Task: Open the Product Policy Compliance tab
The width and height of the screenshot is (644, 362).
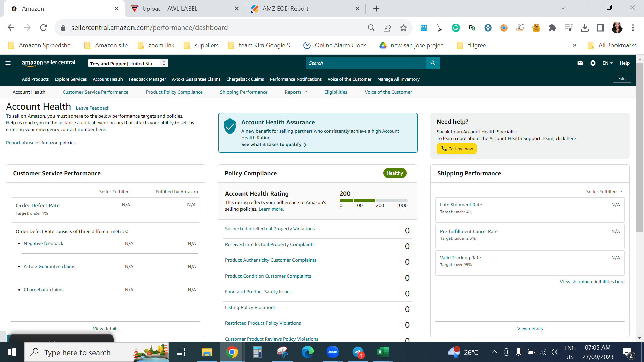Action: pos(174,92)
